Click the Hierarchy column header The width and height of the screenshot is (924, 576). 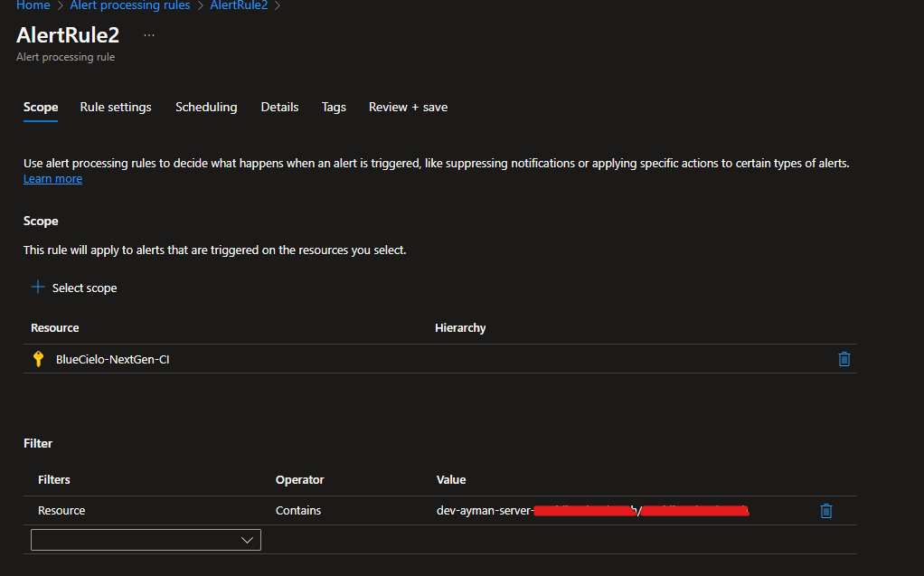(x=460, y=328)
